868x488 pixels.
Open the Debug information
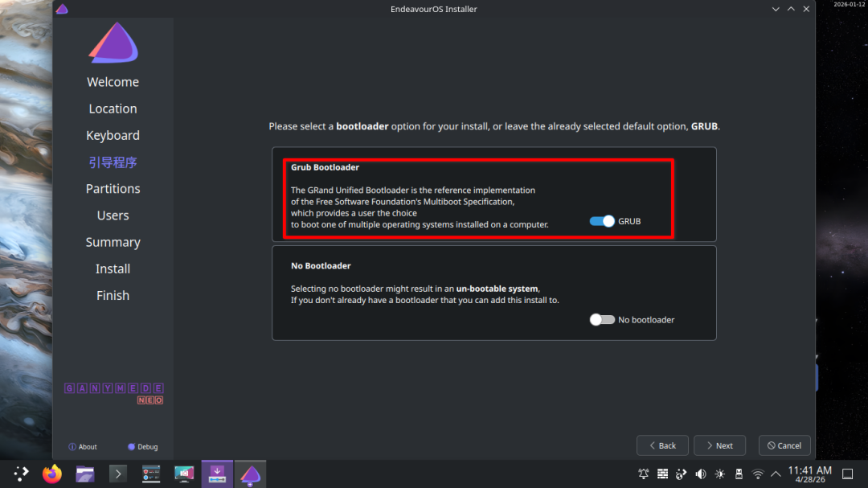[143, 446]
